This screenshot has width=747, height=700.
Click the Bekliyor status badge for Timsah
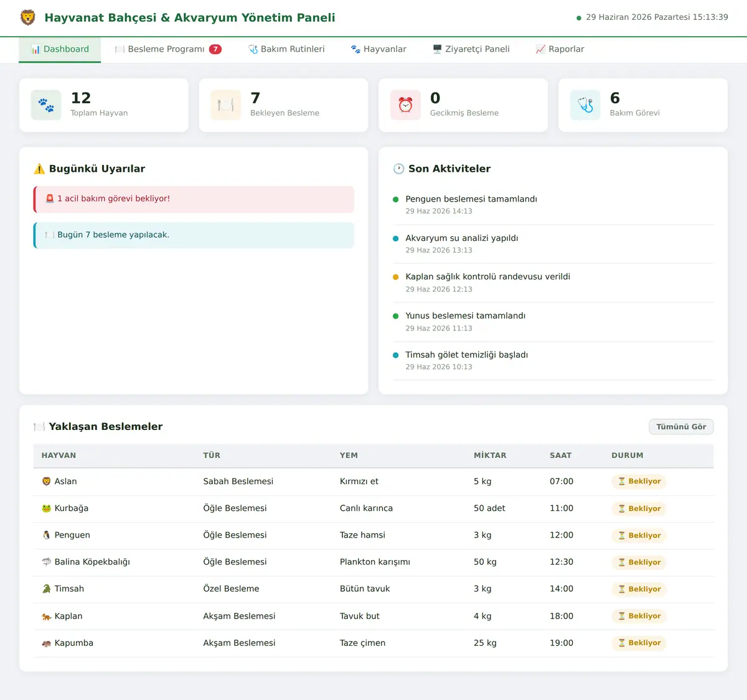pyautogui.click(x=639, y=589)
